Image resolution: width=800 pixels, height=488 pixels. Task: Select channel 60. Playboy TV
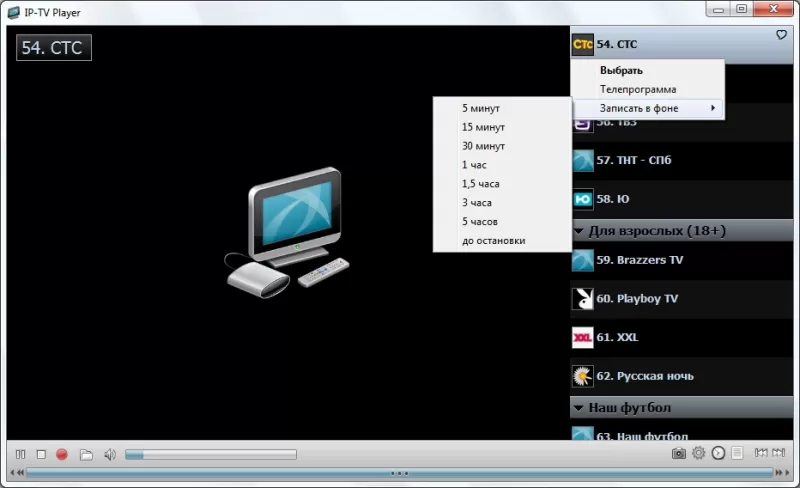(x=682, y=299)
